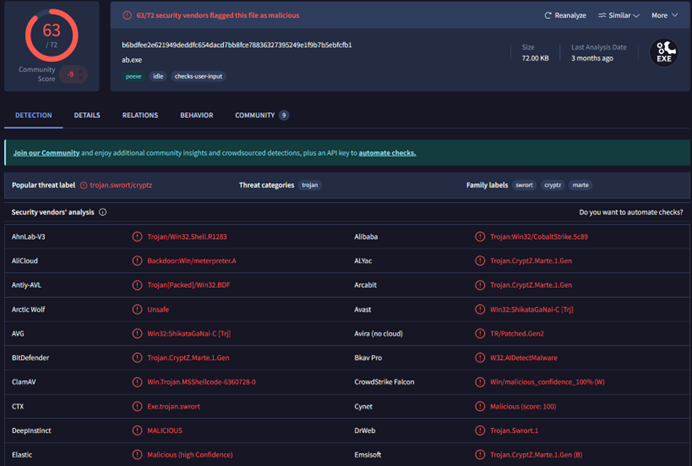Downvote the community score with the down arrow
The height and width of the screenshot is (466, 692).
pos(80,78)
